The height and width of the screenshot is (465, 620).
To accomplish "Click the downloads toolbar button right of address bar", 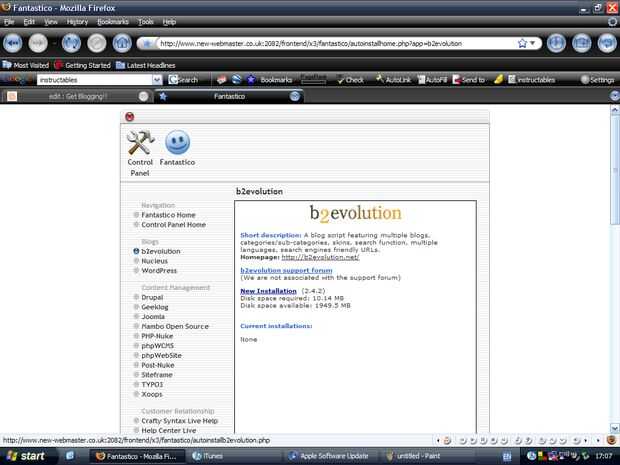I will [556, 43].
